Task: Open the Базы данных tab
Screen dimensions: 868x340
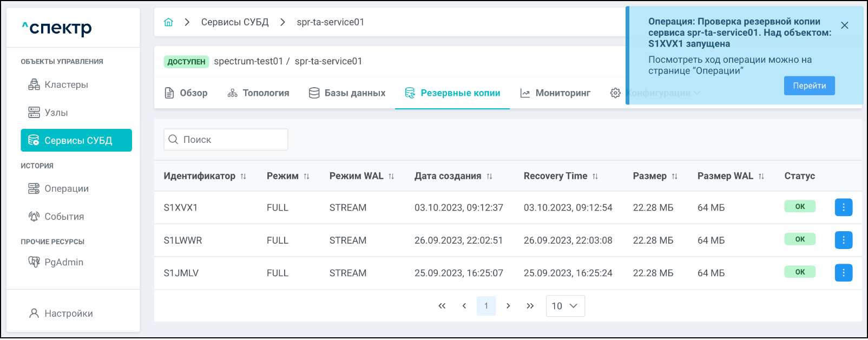Action: point(347,93)
